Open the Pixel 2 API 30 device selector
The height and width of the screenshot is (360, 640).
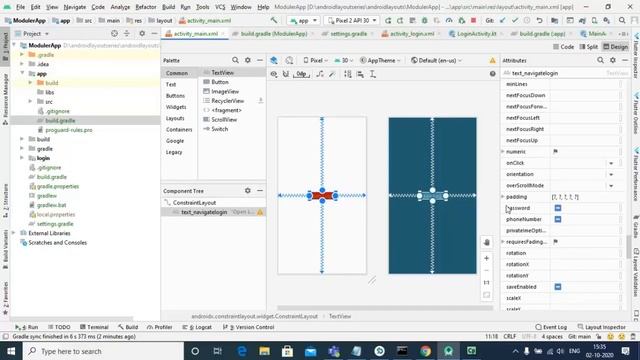[352, 20]
